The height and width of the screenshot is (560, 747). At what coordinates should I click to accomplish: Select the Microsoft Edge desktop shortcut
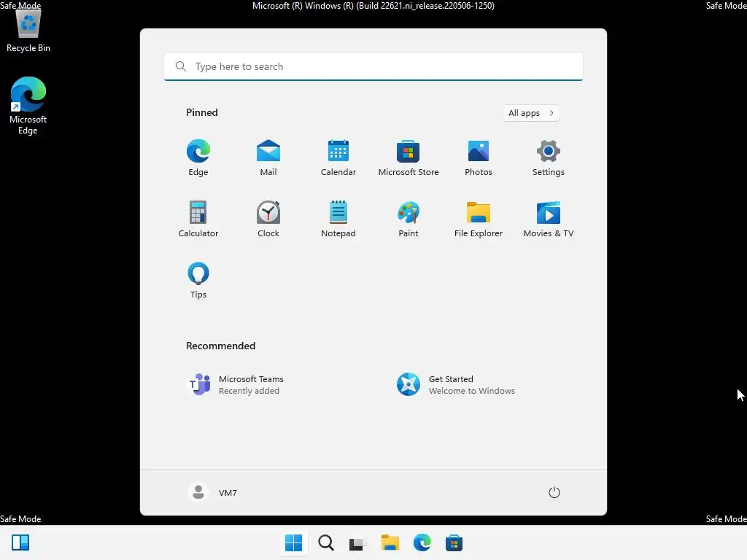[x=28, y=106]
